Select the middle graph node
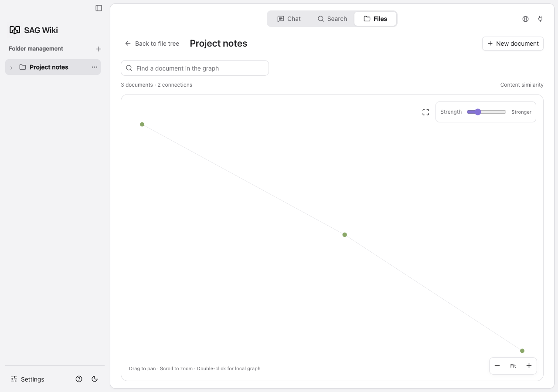The image size is (558, 392). click(x=345, y=235)
